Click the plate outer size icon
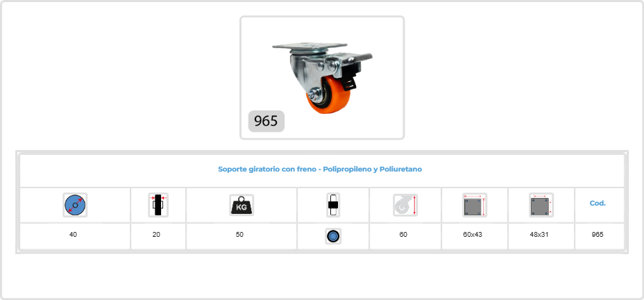644x300 pixels. [x=475, y=205]
